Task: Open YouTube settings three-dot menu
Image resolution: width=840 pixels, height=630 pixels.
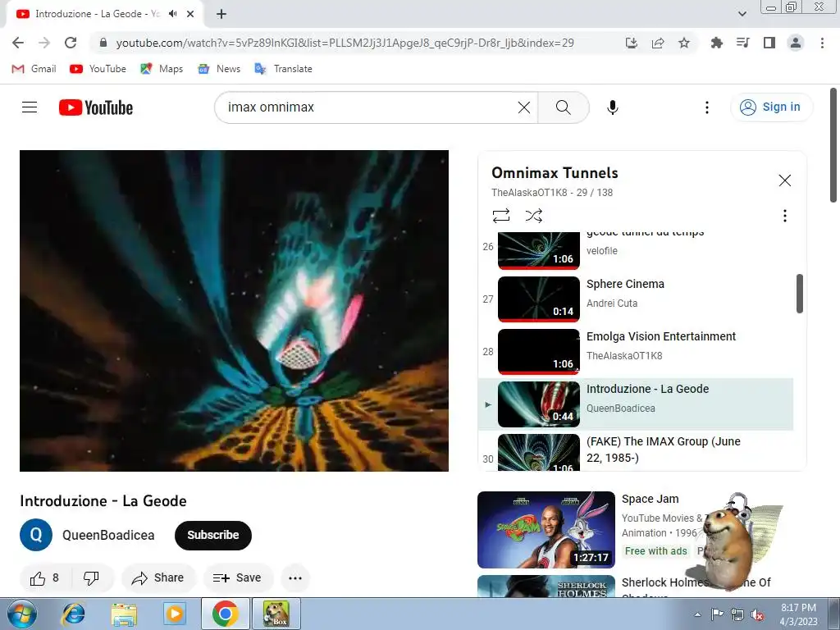Action: click(x=706, y=107)
